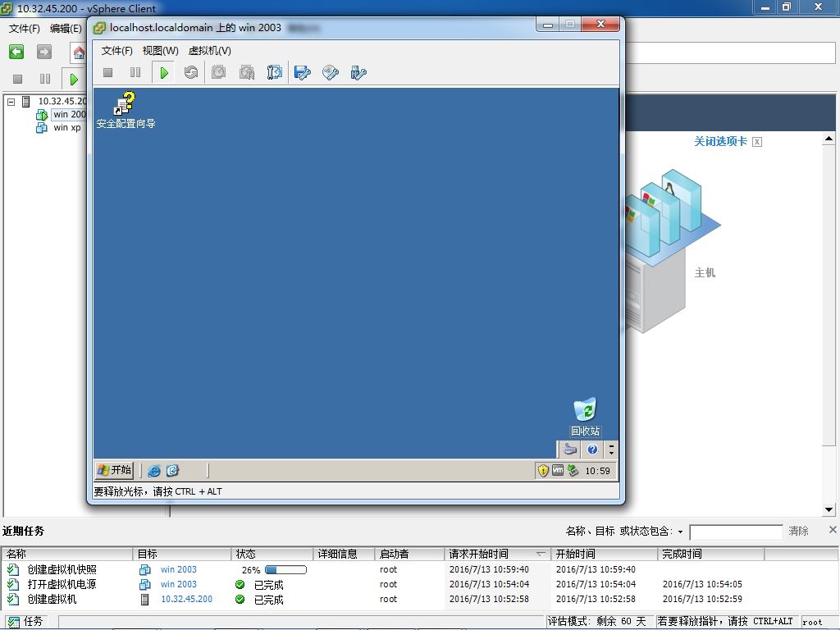Viewport: 840px width, 630px height.
Task: Click the 任务 button in status bar
Action: coord(25,622)
